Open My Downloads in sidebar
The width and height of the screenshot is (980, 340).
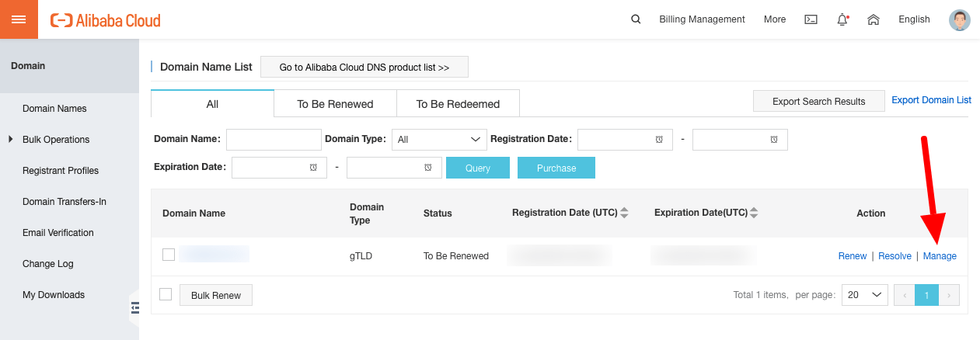click(x=54, y=295)
